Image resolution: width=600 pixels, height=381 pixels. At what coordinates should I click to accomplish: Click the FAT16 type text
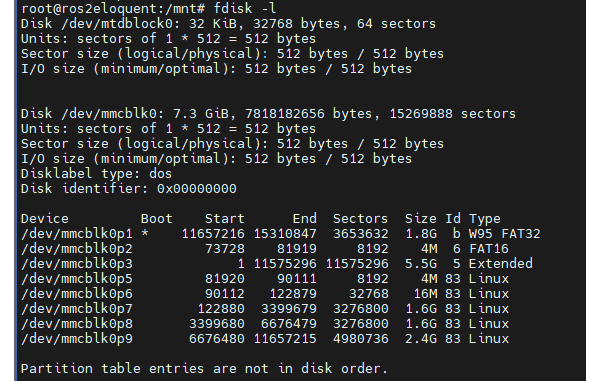point(489,249)
